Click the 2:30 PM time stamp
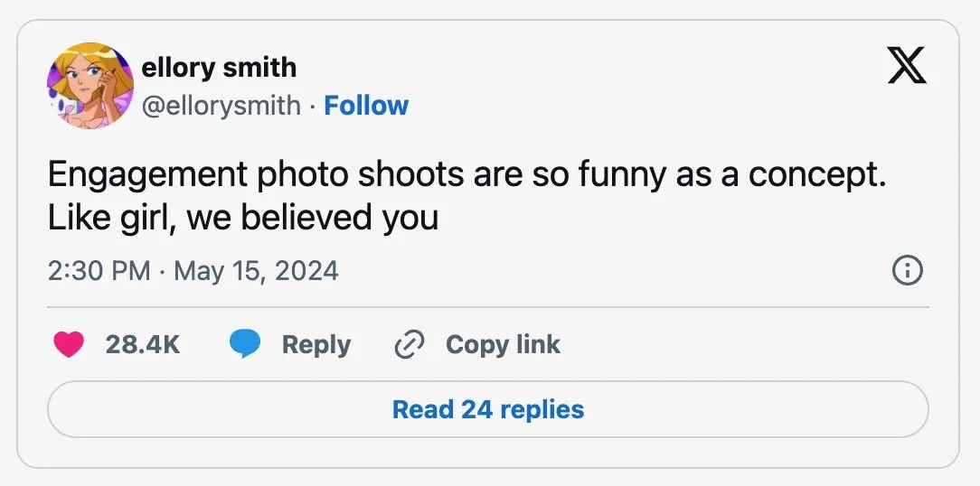The height and width of the screenshot is (486, 980). point(99,270)
